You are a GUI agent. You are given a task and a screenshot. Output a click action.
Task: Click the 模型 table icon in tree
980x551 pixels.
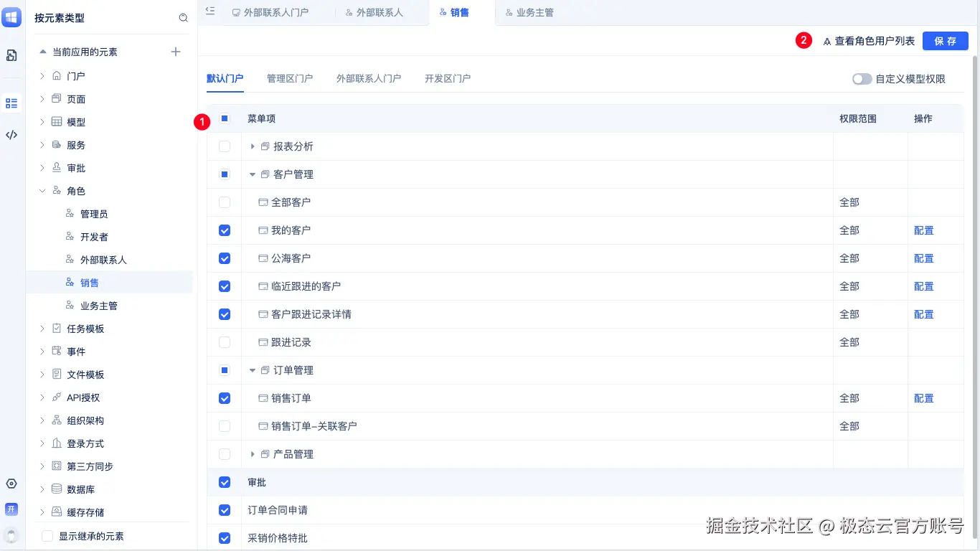tap(57, 122)
